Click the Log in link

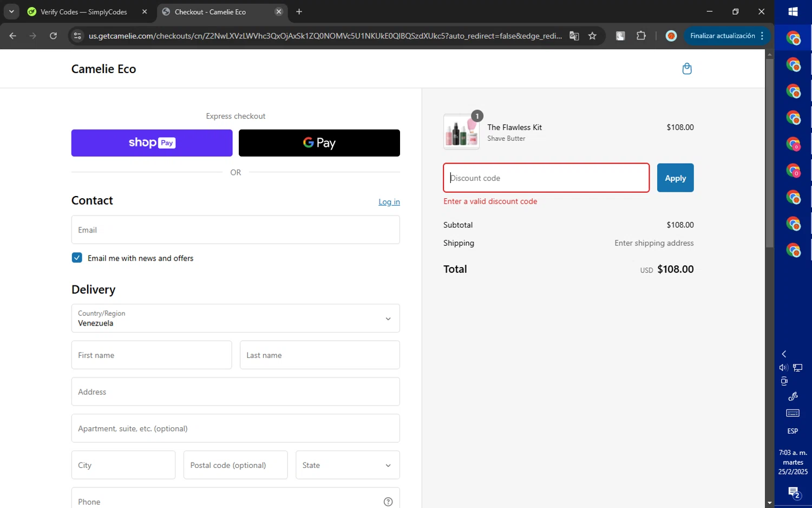click(389, 202)
